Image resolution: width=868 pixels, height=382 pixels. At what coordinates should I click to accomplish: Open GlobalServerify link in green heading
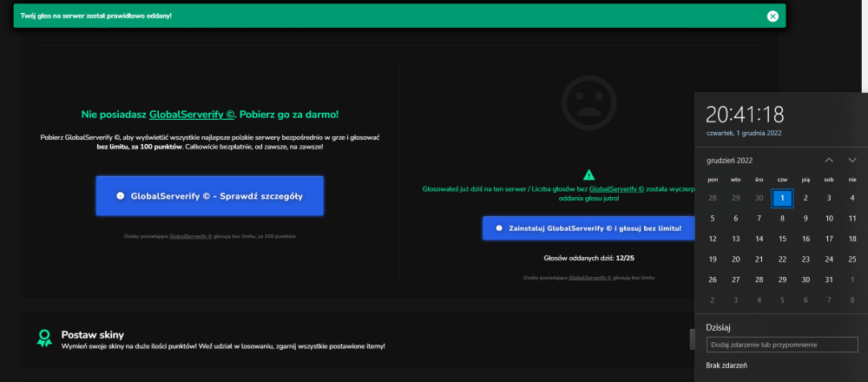click(x=192, y=115)
